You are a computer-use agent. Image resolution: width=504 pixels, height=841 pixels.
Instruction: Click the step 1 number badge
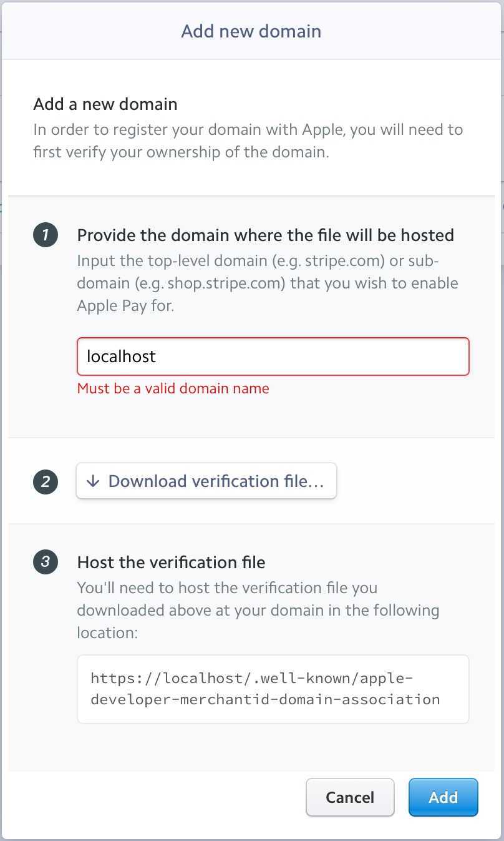45,235
